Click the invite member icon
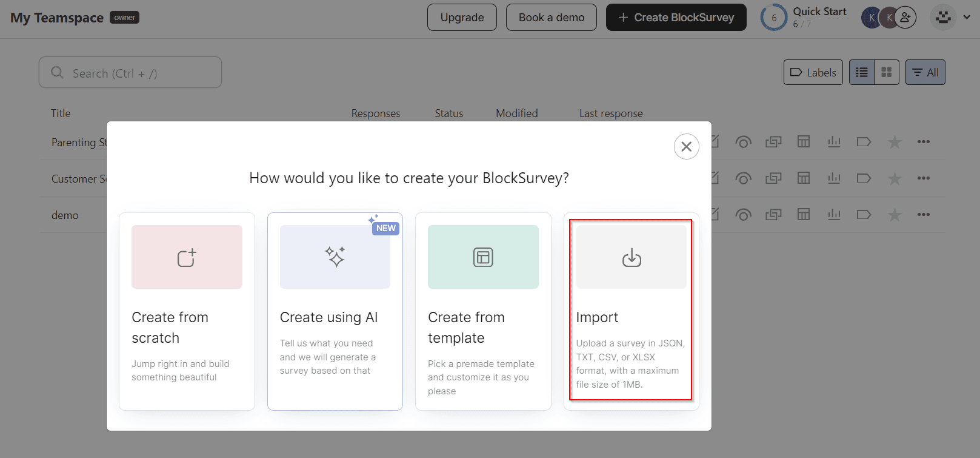The width and height of the screenshot is (980, 458). (905, 18)
